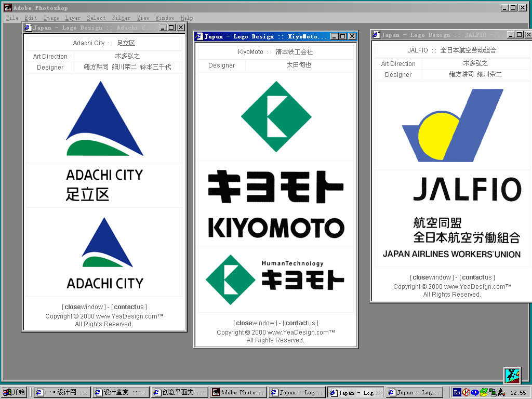Click the 航空同盟 text in JALFIO window
This screenshot has height=399, width=532.
click(x=437, y=223)
